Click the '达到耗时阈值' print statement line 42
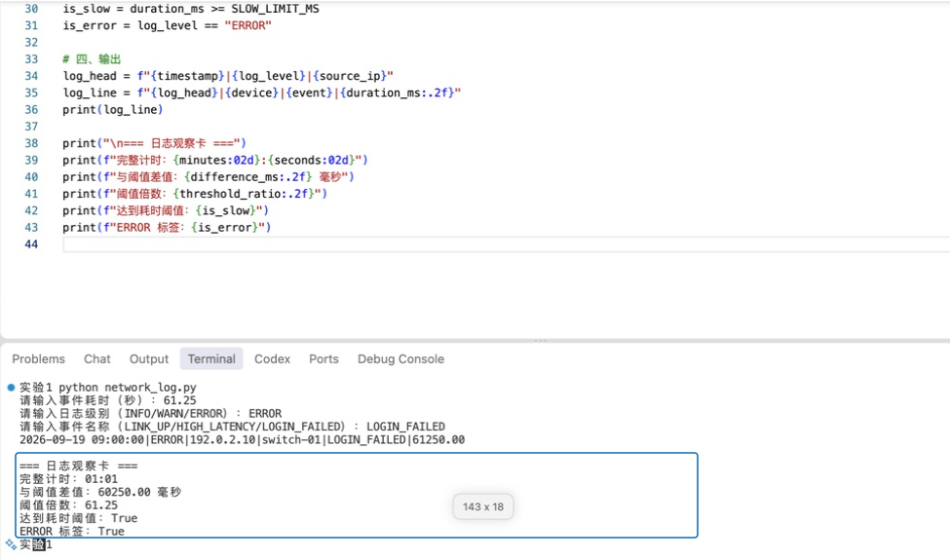 (x=166, y=210)
